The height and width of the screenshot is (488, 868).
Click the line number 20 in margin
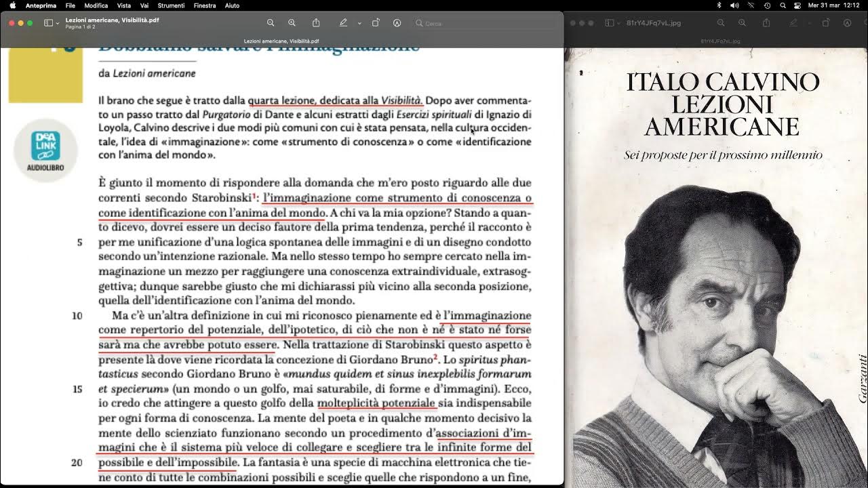(x=77, y=462)
